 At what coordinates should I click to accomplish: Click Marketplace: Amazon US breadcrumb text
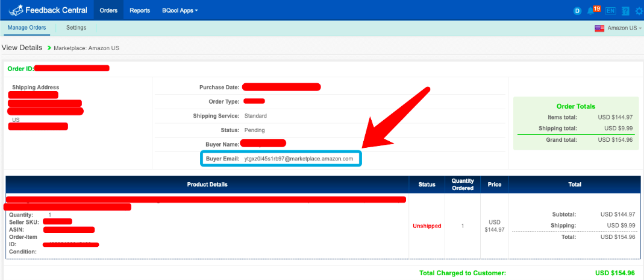[x=86, y=48]
